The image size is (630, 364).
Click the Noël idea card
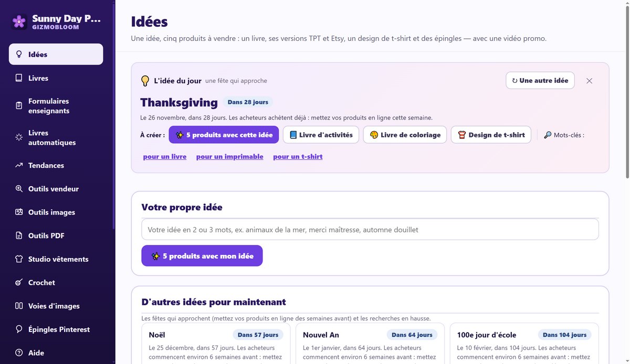point(216,344)
